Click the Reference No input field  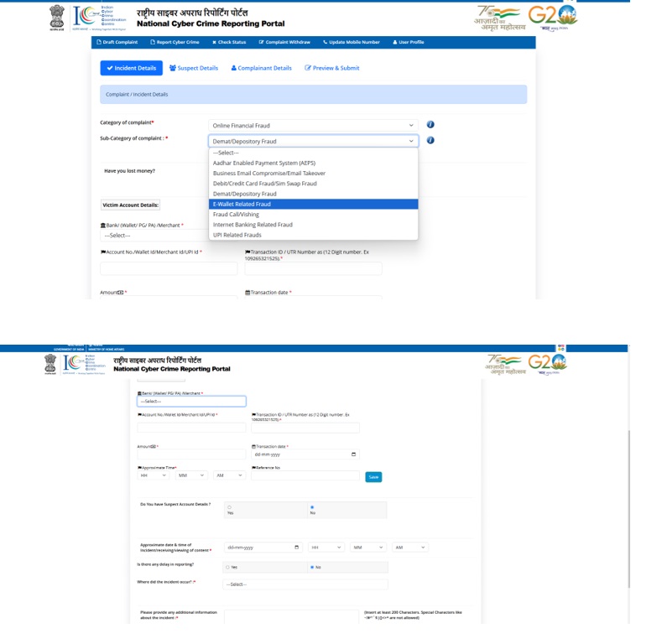pyautogui.click(x=305, y=475)
